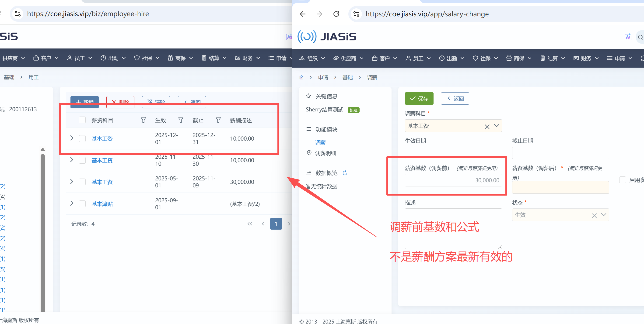Screen dimensions: 644x324
Task: Open the 调薪科目 dropdown arrow
Action: [x=497, y=126]
